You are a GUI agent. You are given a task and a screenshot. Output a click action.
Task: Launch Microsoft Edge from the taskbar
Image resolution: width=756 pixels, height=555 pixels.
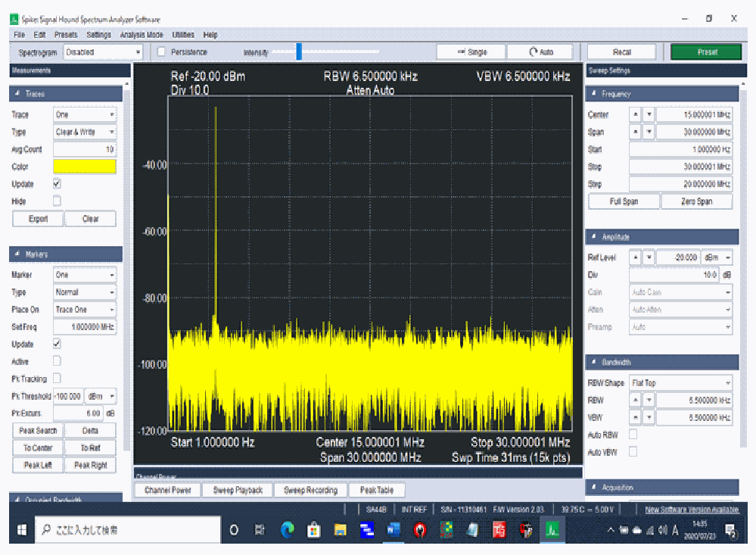click(288, 530)
